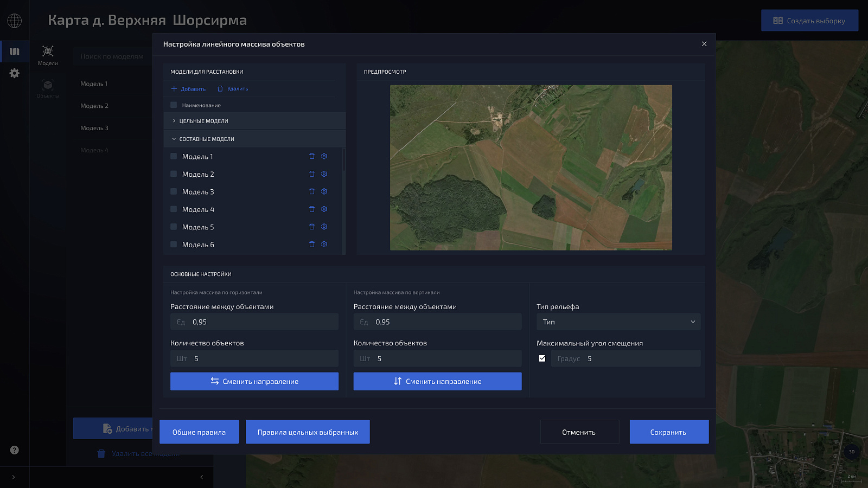Focus vertical object count field

click(437, 358)
